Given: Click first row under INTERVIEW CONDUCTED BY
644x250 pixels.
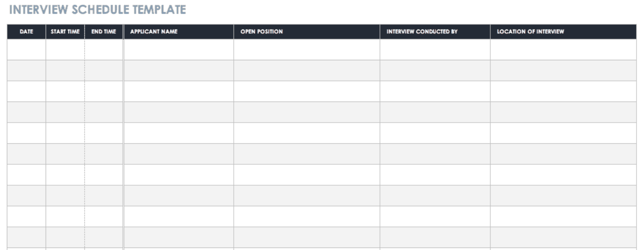Looking at the screenshot, I should [x=435, y=50].
